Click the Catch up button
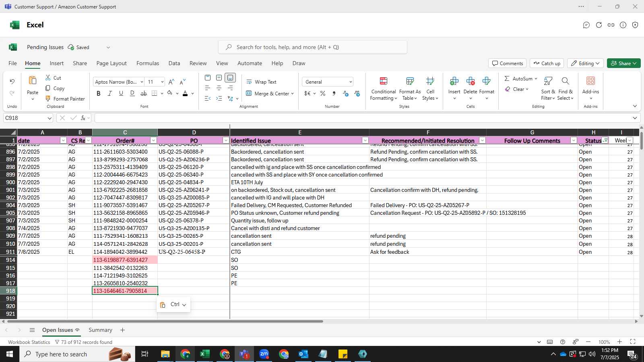The width and height of the screenshot is (644, 362). point(547,63)
